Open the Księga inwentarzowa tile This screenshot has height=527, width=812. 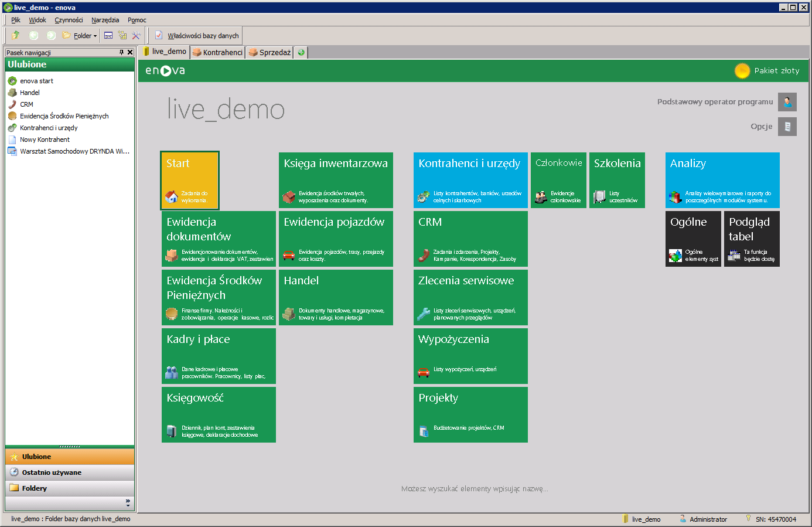pos(336,180)
